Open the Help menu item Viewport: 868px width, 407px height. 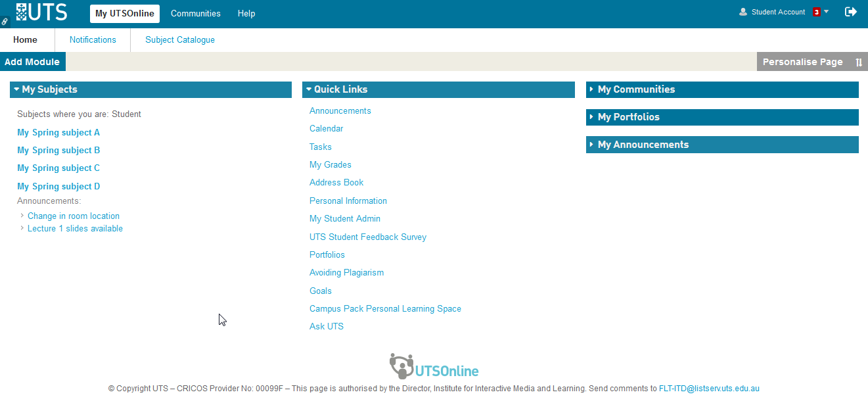point(246,13)
